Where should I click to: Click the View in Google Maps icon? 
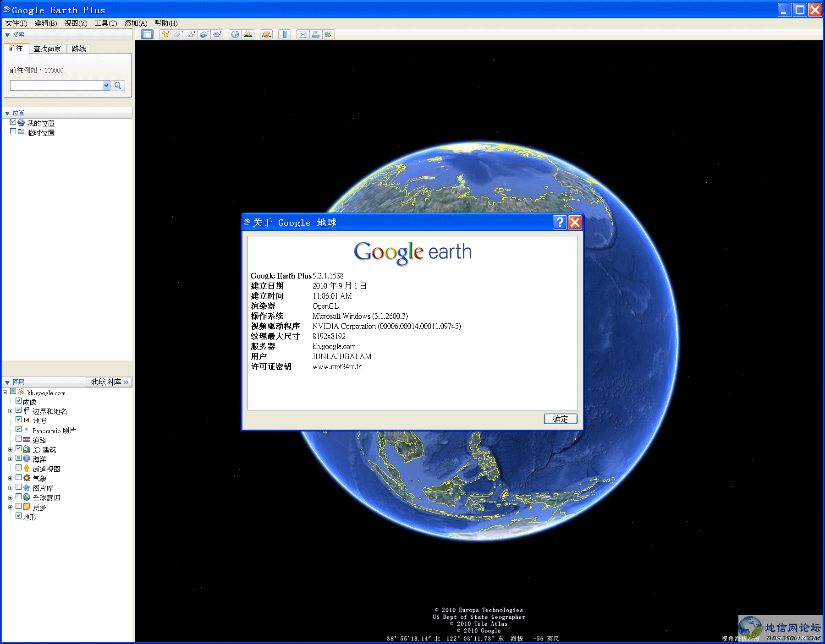click(329, 34)
